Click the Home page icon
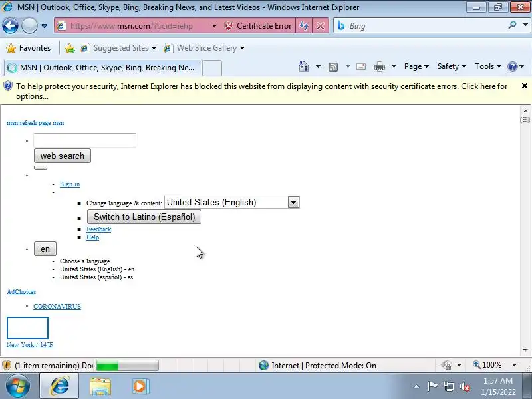The image size is (532, 399). [304, 66]
